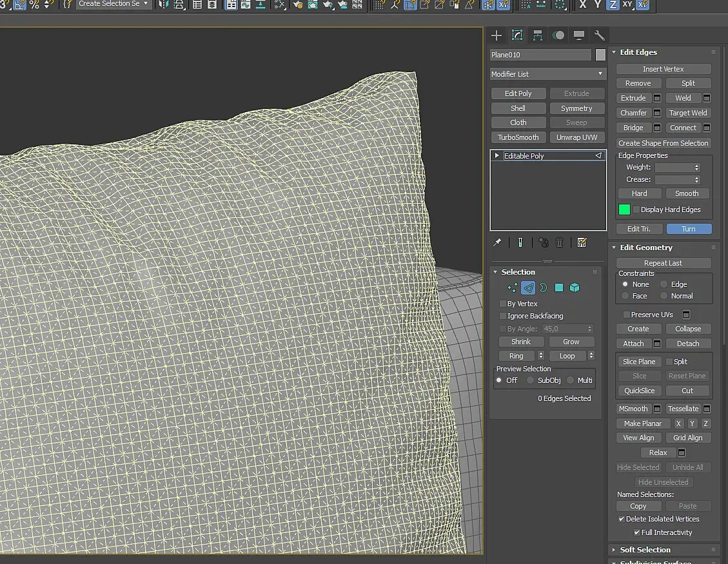Click the green hard edge color swatch
The width and height of the screenshot is (728, 564).
pos(624,209)
